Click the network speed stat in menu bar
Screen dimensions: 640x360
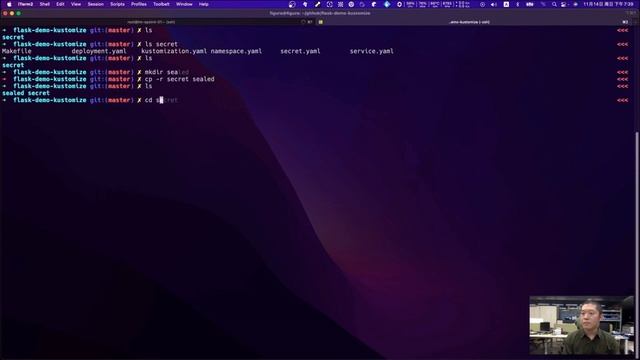point(464,4)
